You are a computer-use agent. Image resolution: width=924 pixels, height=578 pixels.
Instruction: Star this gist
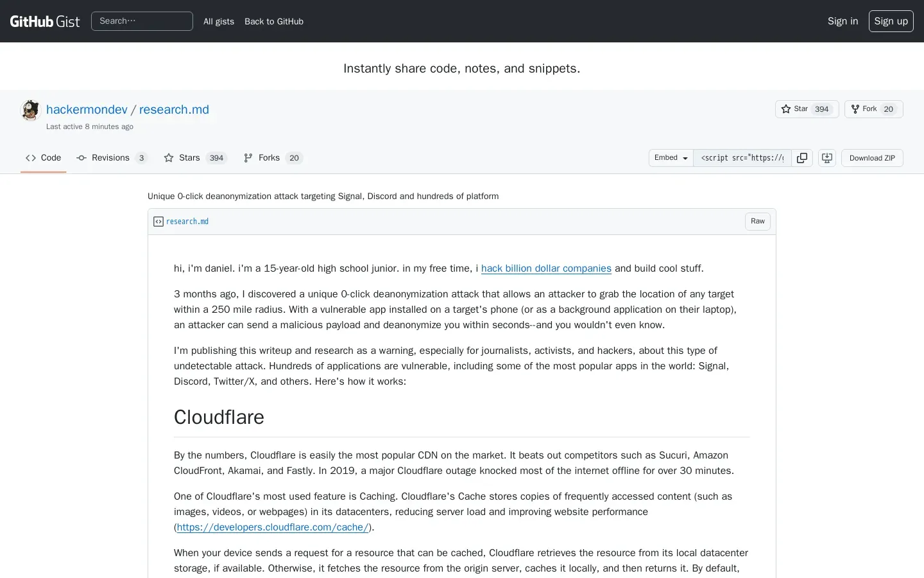(807, 109)
